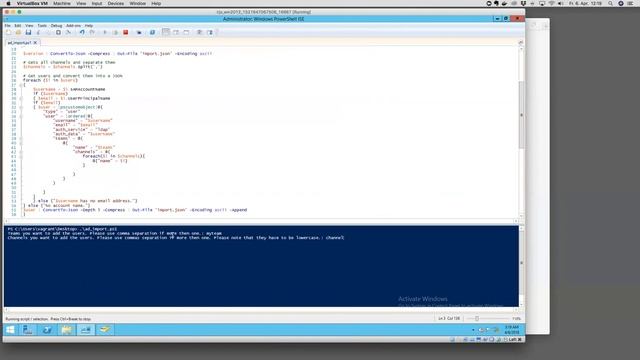640x360 pixels.
Task: Click the volume icon in the Mac menu bar
Action: (561, 3)
